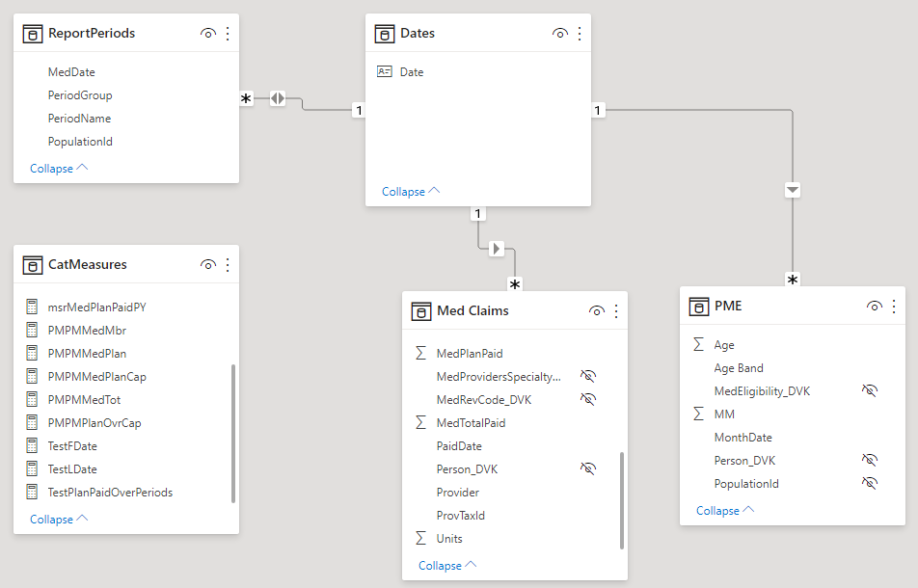
Task: Click the sigma icon beside Units
Action: 420,538
